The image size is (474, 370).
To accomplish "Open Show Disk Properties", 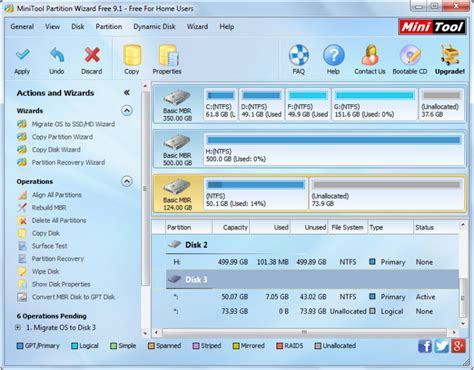I will tap(61, 284).
